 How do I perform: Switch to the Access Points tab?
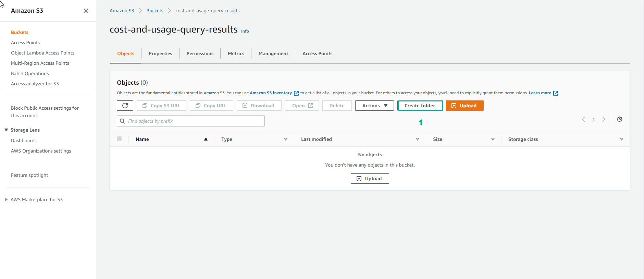[x=318, y=53]
